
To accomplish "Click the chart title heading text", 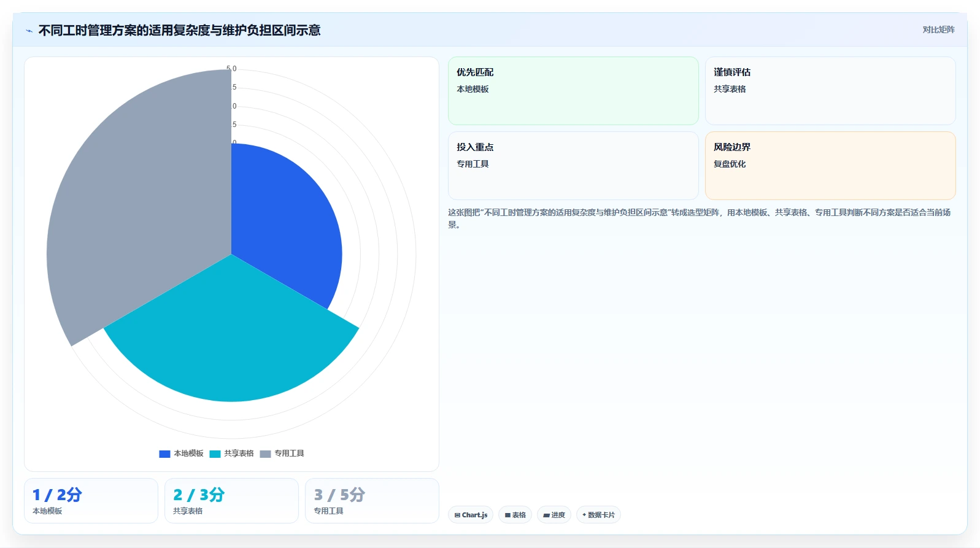I will [179, 30].
